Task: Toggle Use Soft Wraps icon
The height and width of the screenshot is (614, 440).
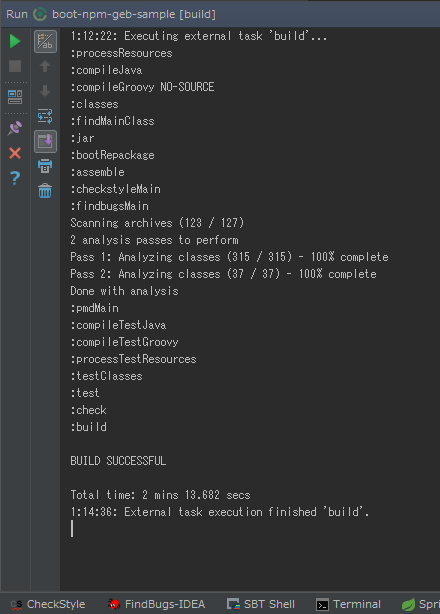Action: coord(45,116)
